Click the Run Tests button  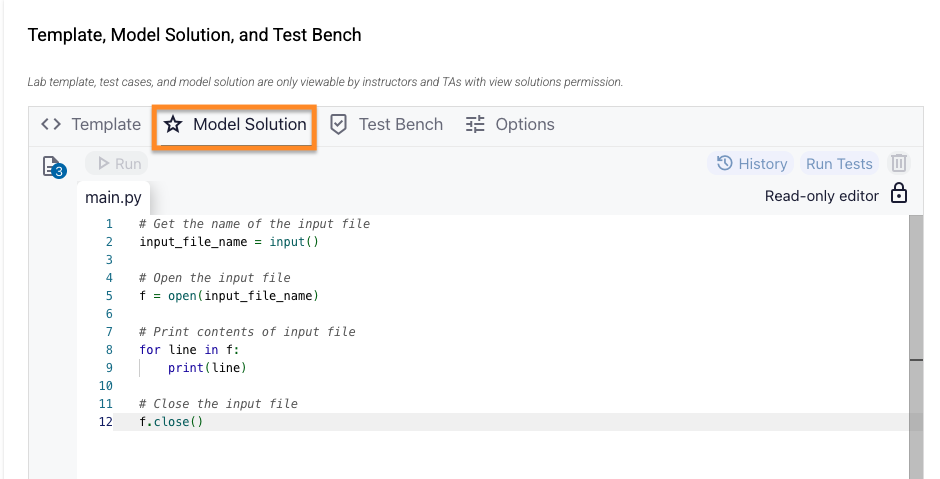tap(839, 164)
